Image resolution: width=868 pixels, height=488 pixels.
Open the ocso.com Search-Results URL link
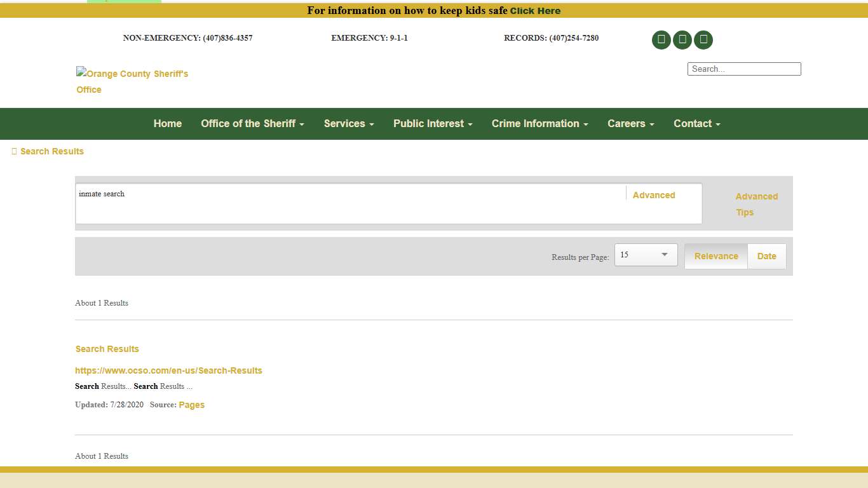pyautogui.click(x=168, y=370)
